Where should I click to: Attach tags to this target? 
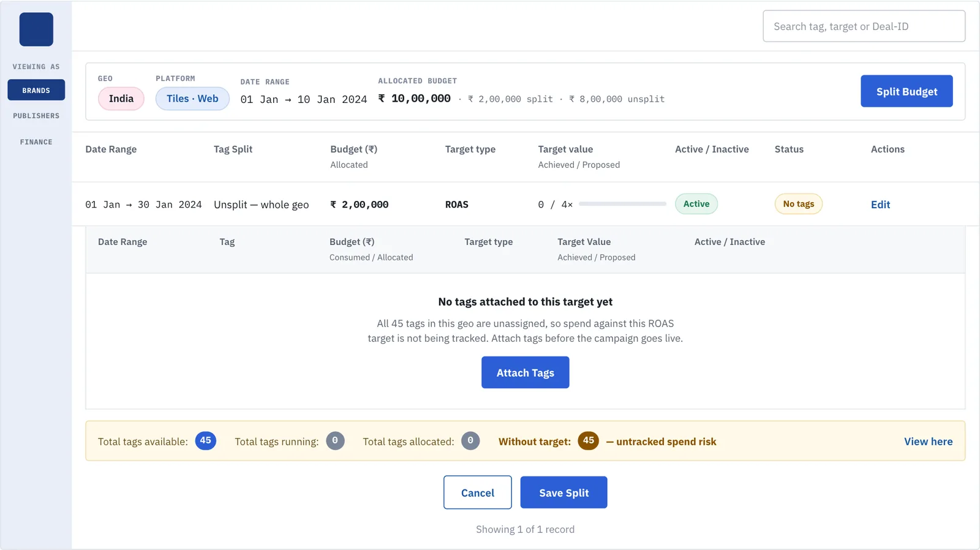click(526, 372)
